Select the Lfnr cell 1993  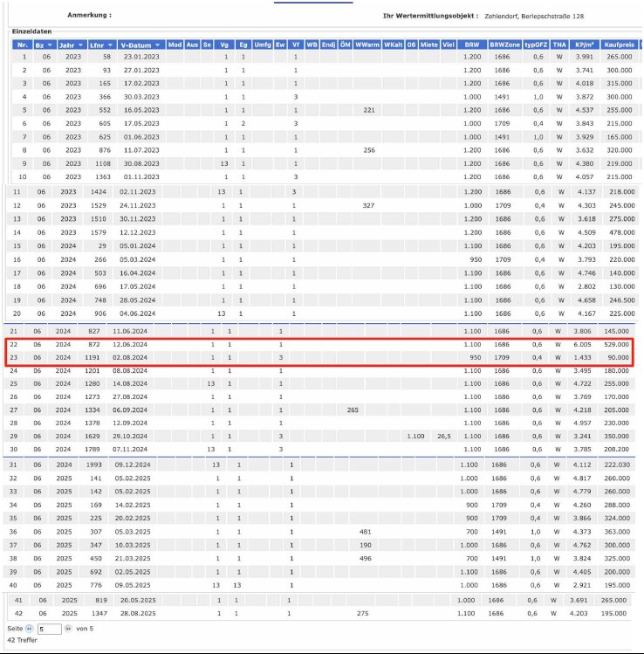tap(93, 465)
